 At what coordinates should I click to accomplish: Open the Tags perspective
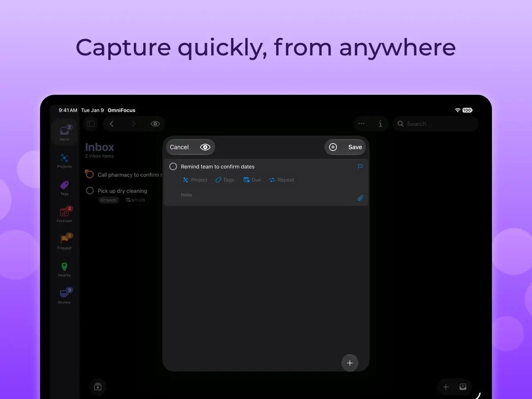[x=64, y=188]
